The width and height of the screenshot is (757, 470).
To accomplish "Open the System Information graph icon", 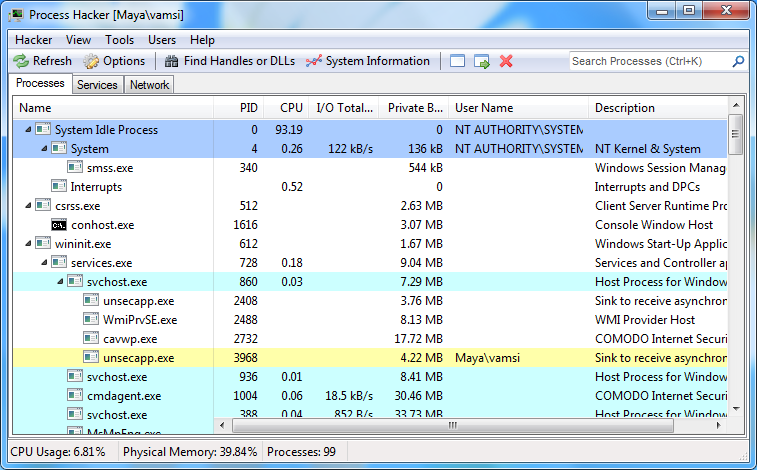I will pos(314,61).
